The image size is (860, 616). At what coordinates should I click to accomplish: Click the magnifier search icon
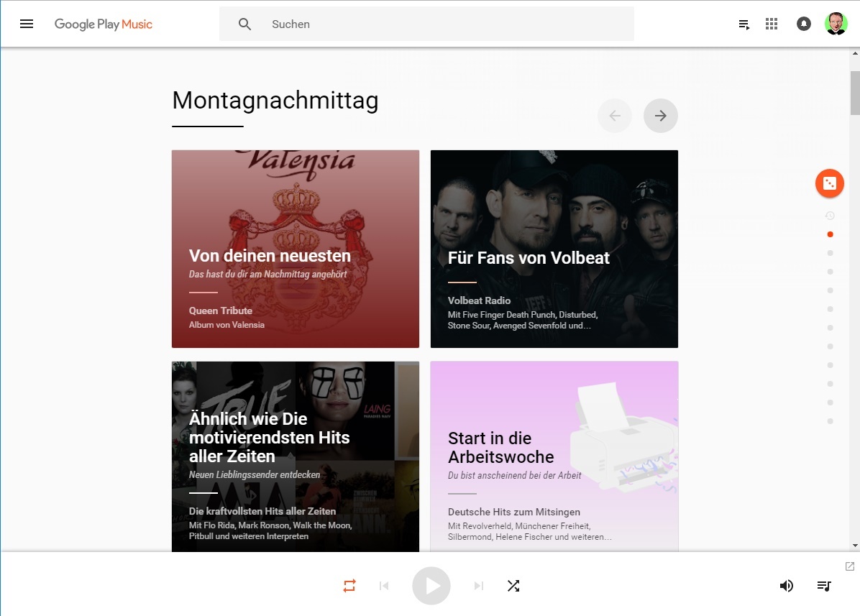tap(244, 24)
